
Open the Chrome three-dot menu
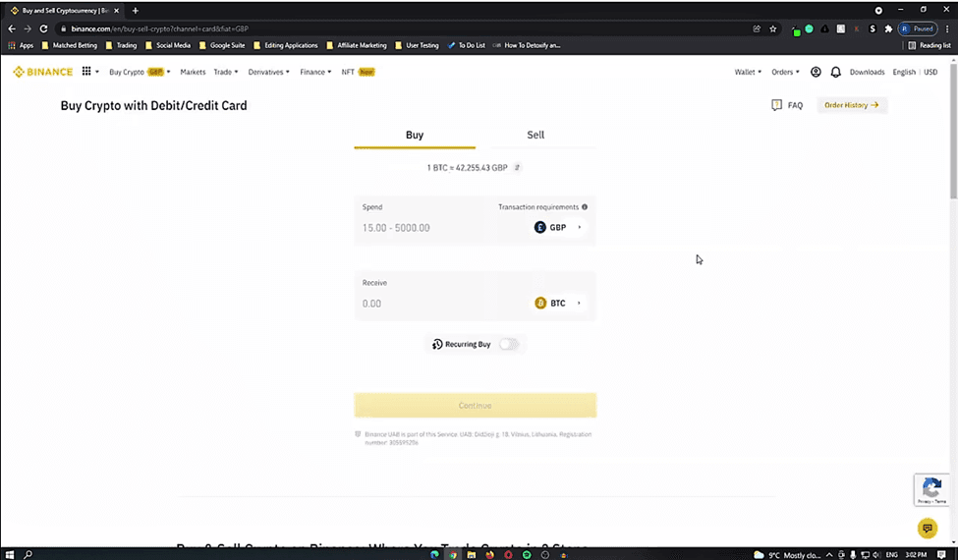947,28
